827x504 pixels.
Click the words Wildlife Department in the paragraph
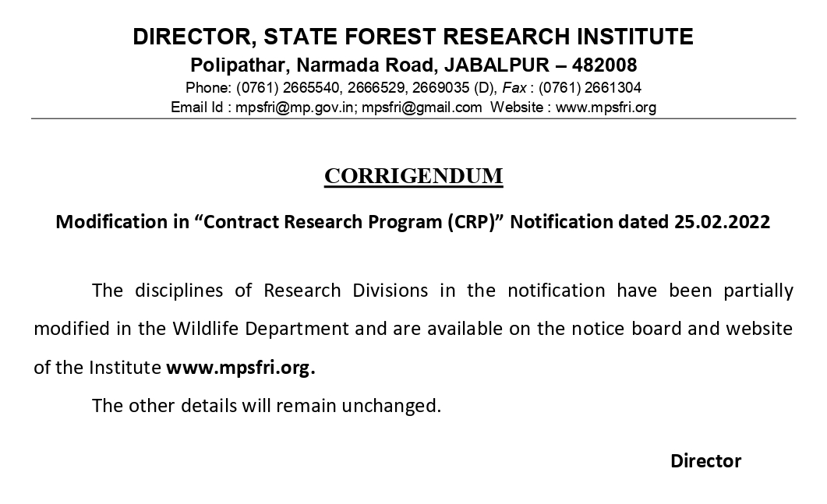(260, 329)
